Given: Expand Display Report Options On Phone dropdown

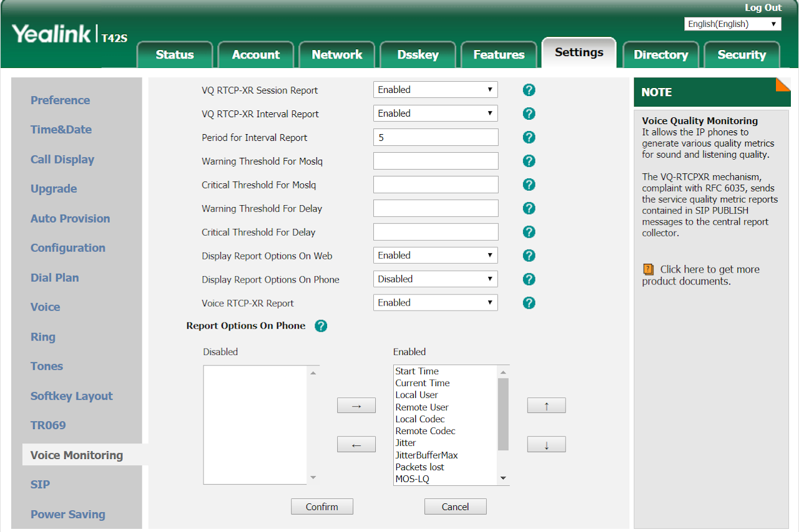Looking at the screenshot, I should pos(435,279).
